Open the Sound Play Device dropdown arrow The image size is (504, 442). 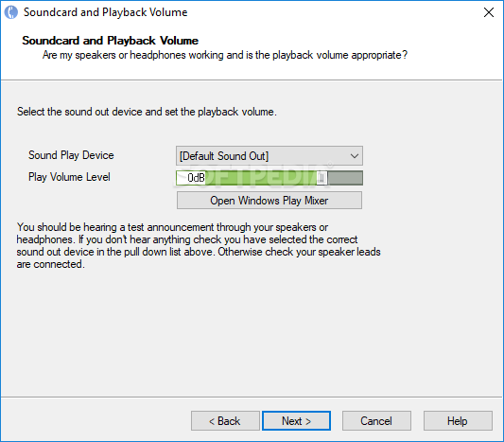(x=355, y=156)
